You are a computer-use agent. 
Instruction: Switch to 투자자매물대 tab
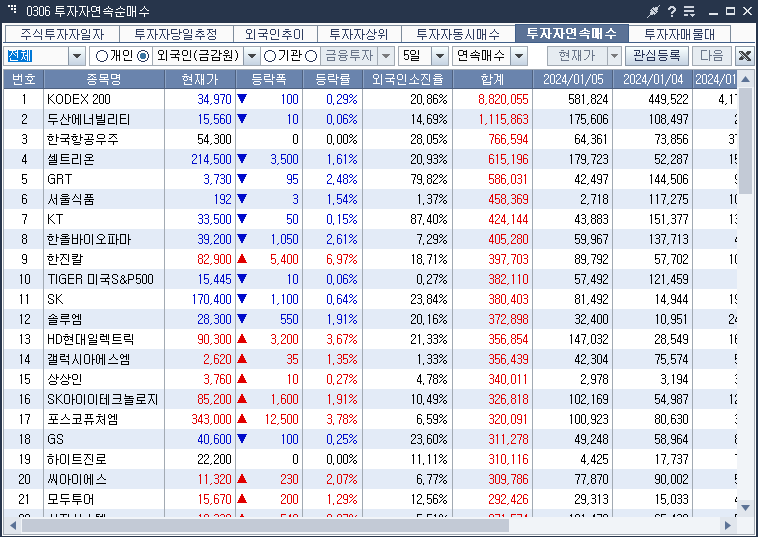(x=680, y=34)
